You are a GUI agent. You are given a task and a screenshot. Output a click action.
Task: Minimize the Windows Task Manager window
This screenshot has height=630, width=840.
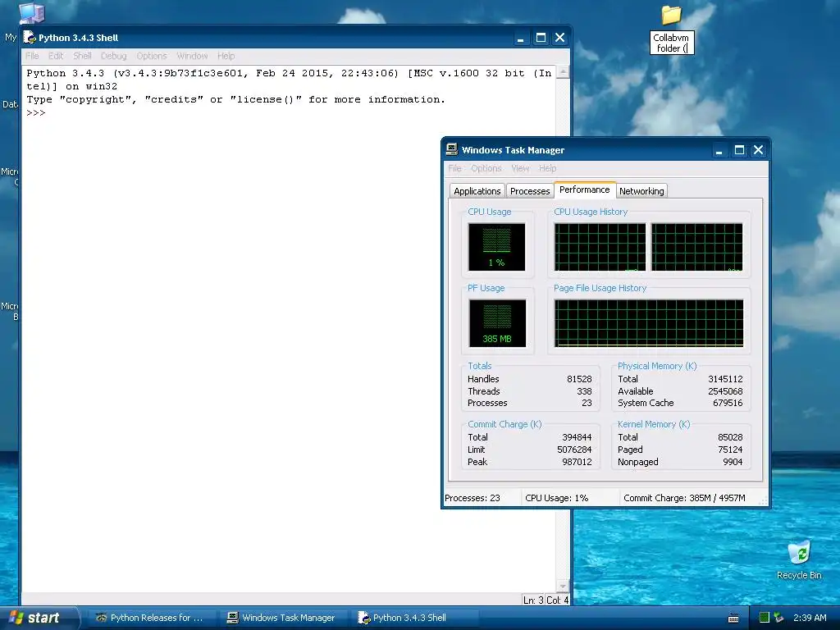719,150
